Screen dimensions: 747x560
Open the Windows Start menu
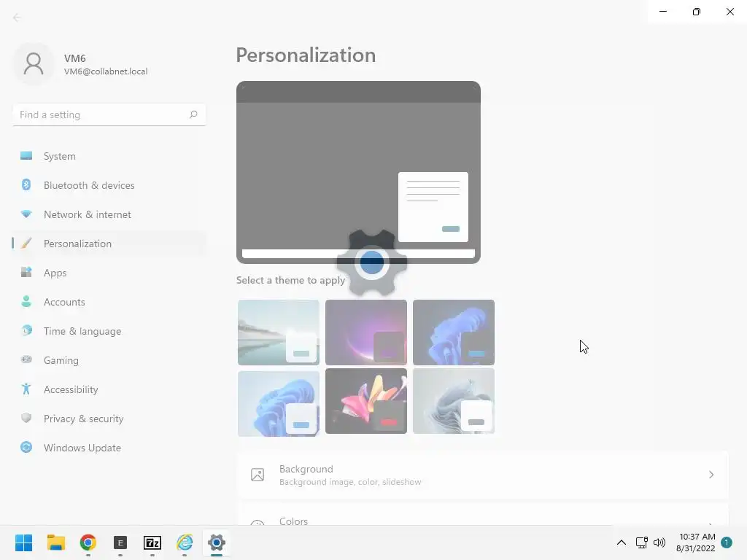24,542
